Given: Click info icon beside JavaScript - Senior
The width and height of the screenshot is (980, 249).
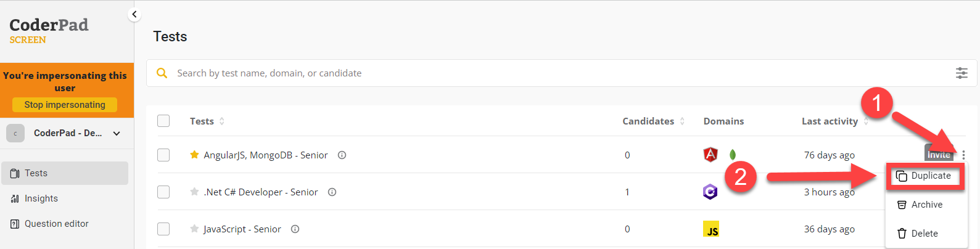Looking at the screenshot, I should click(x=295, y=229).
